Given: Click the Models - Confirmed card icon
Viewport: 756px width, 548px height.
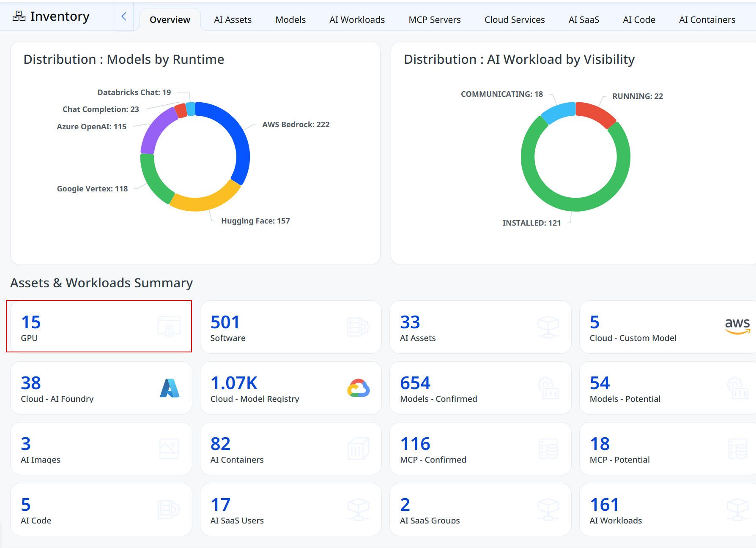Looking at the screenshot, I should click(548, 388).
